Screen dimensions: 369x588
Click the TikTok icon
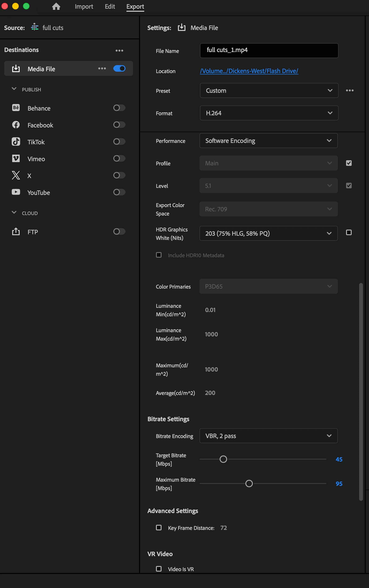16,142
